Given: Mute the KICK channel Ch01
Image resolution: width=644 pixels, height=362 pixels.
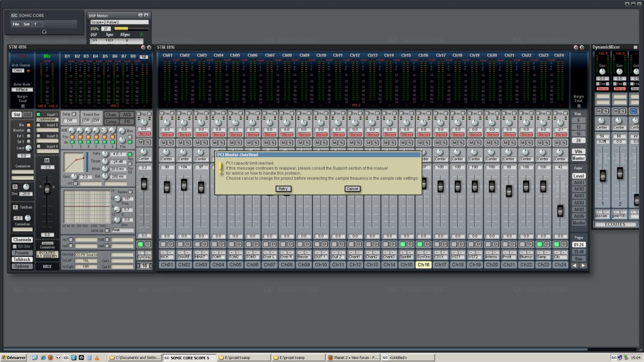Looking at the screenshot, I should pyautogui.click(x=163, y=142).
